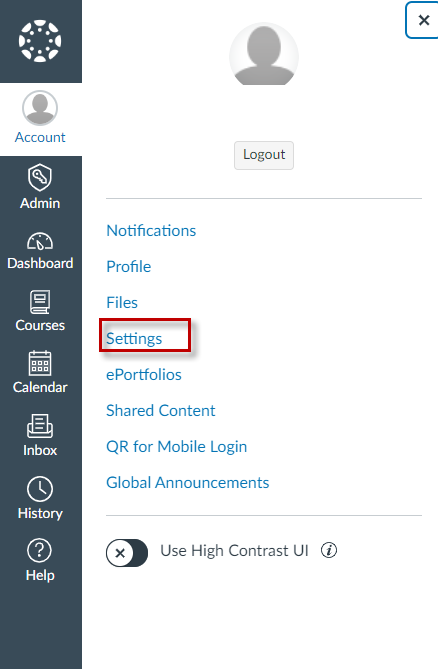Open the Notifications link

(151, 230)
